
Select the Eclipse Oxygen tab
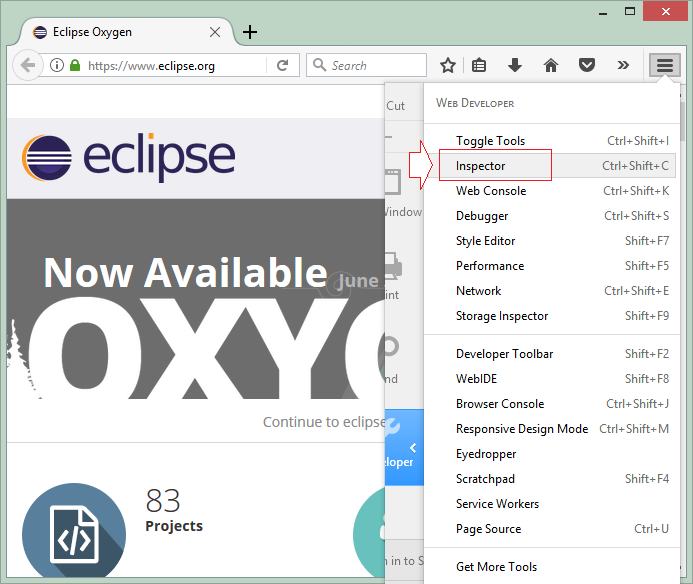click(126, 32)
